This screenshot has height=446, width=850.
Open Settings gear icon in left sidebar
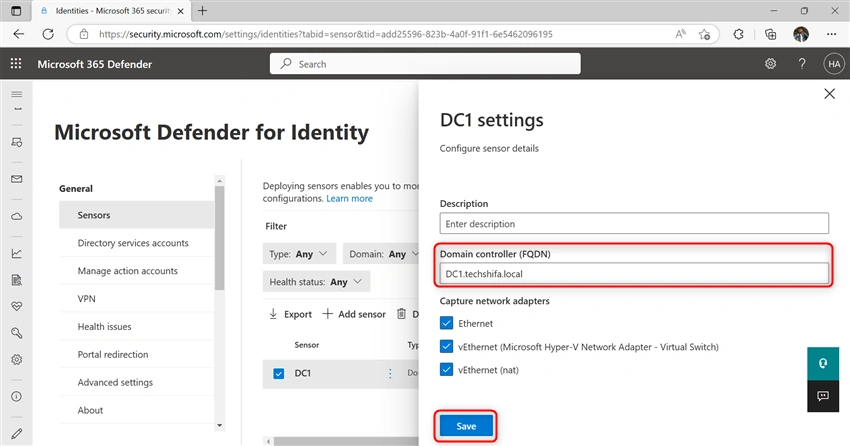(17, 359)
